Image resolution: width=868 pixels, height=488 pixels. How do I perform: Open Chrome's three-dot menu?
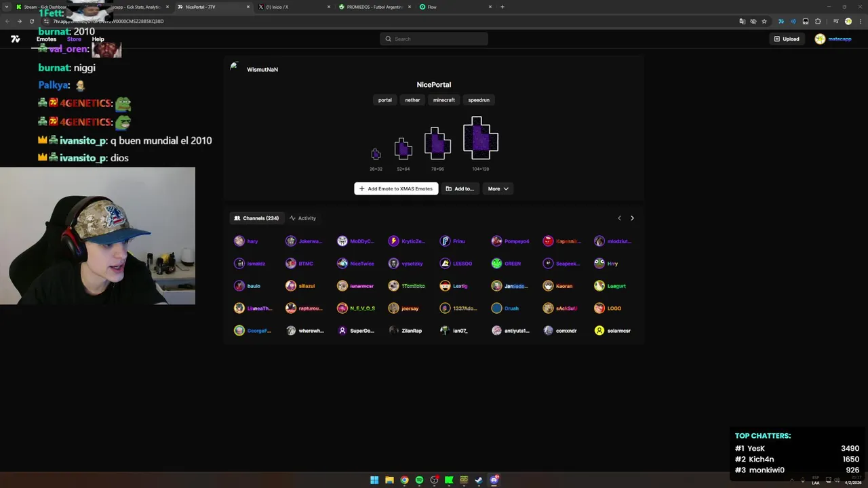[x=859, y=21]
